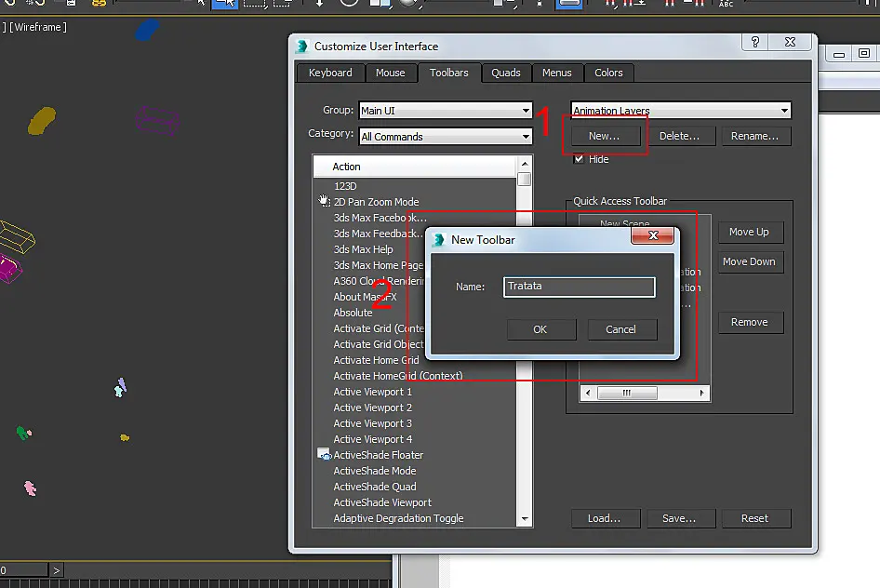Select the 3ds Max Help action
The width and height of the screenshot is (880, 588).
[363, 249]
